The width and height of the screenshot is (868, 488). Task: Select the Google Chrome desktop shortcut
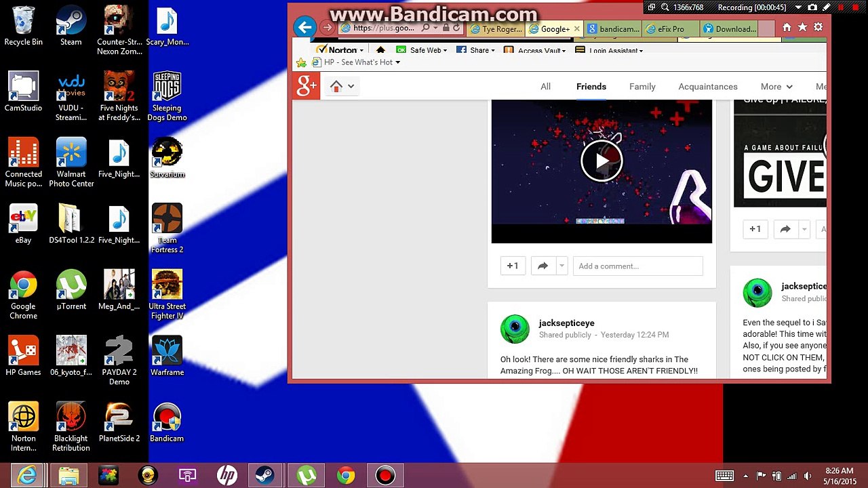(x=23, y=296)
